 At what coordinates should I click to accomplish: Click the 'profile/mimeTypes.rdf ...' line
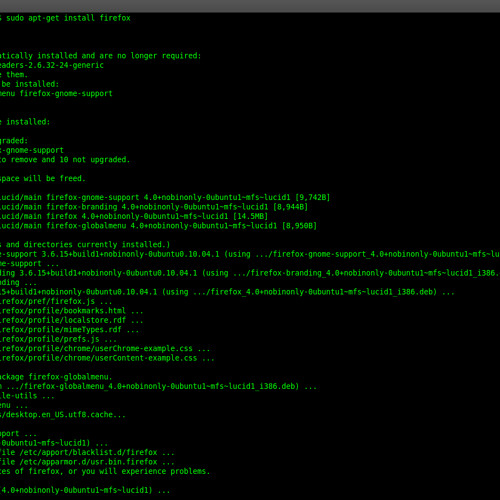[x=69, y=330]
